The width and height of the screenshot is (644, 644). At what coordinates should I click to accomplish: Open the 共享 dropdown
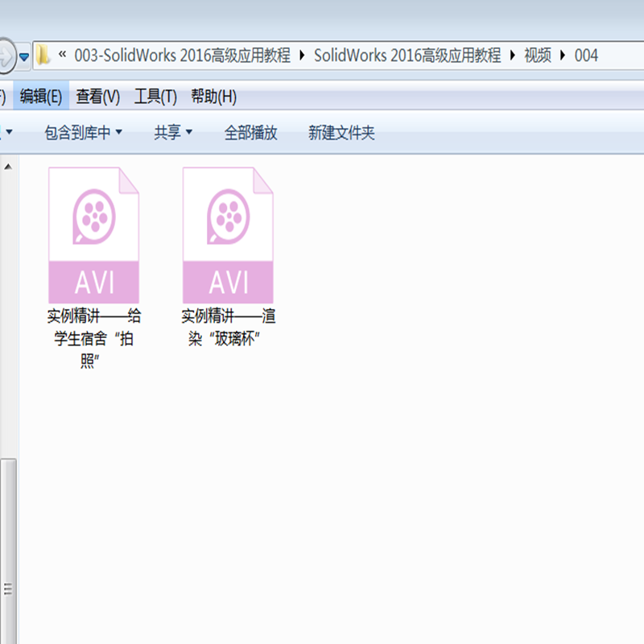(x=173, y=132)
